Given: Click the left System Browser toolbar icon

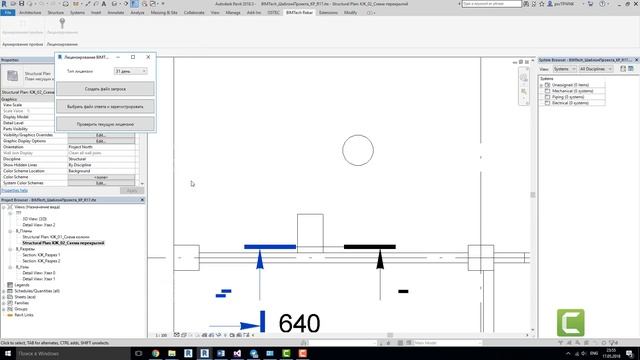Looking at the screenshot, I should [x=623, y=69].
